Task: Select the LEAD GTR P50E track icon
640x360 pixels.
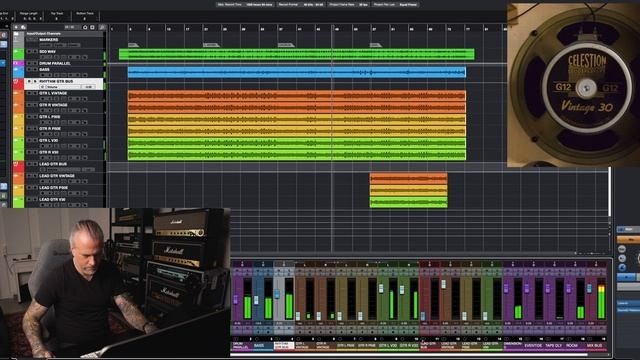Action: pyautogui.click(x=18, y=191)
